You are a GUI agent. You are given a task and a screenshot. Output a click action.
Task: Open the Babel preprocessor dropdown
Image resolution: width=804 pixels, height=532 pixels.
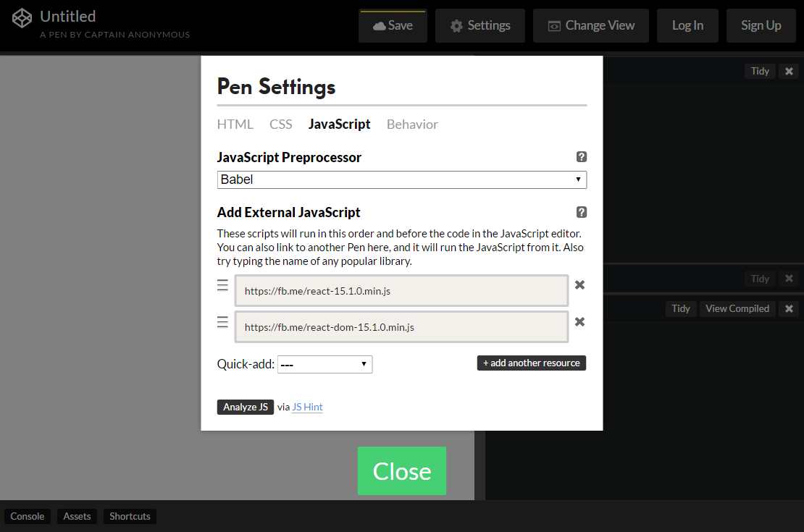401,180
